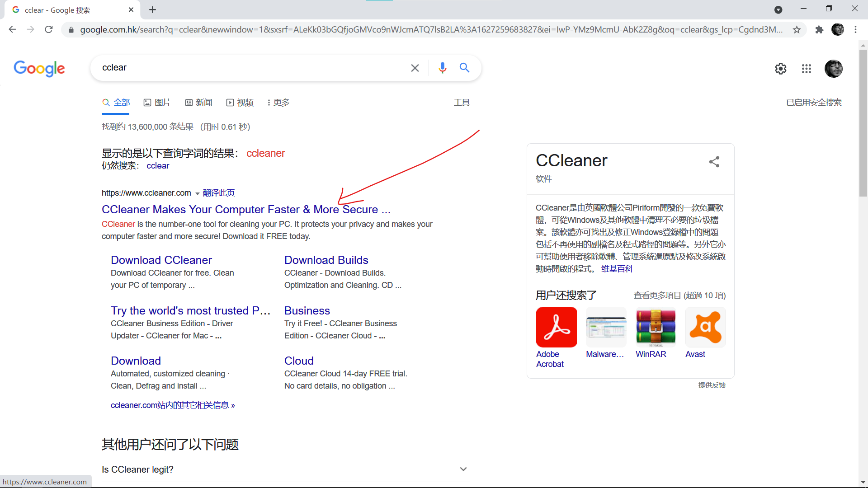The width and height of the screenshot is (868, 488).
Task: Open the 'Cloud' sitelink
Action: point(299,361)
